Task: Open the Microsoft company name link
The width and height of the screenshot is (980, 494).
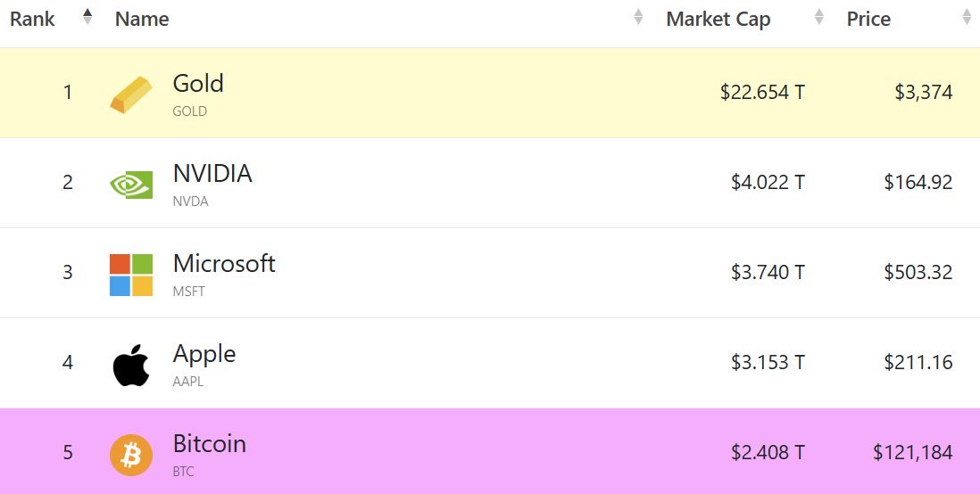Action: coord(224,263)
